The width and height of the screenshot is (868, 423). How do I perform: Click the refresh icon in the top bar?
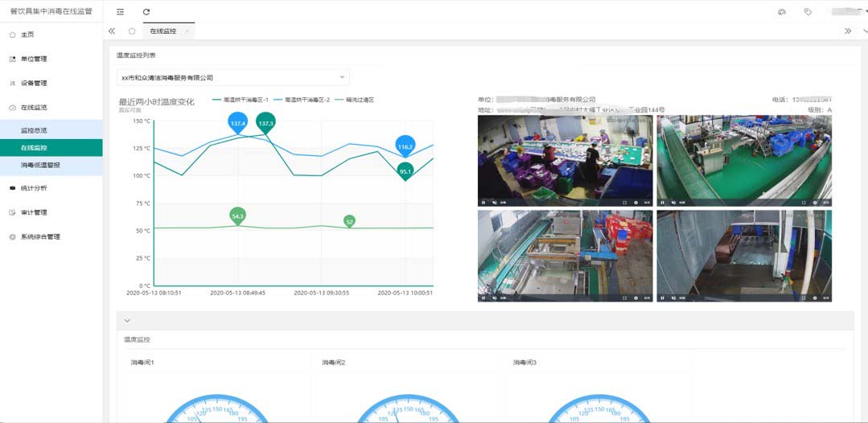coord(146,11)
